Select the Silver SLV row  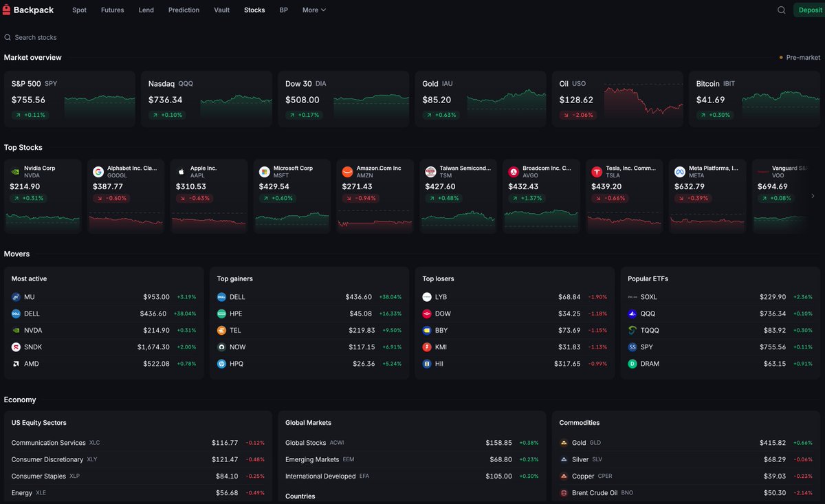pos(686,459)
